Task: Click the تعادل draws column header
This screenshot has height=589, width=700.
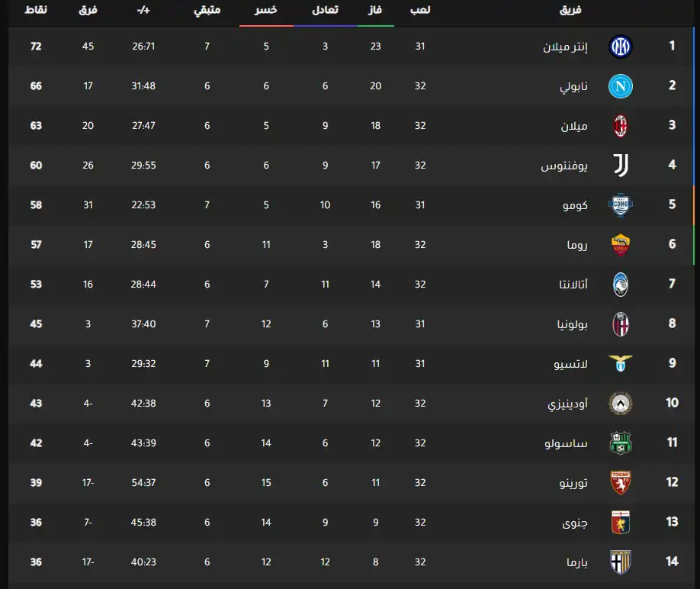Action: pos(326,10)
